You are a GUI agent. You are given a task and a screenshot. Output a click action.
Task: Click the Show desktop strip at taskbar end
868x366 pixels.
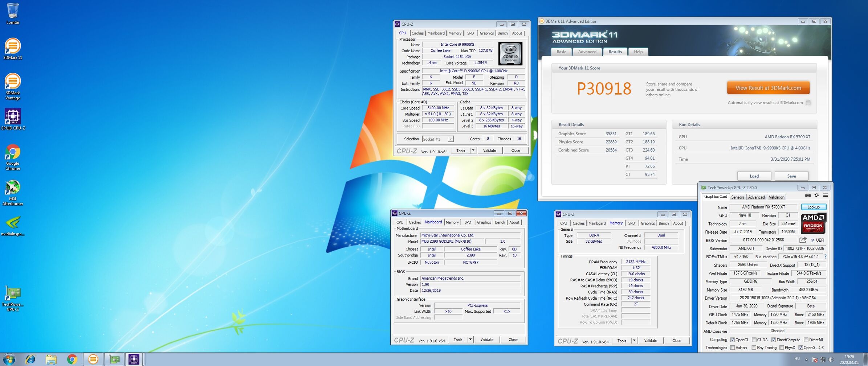[865, 359]
